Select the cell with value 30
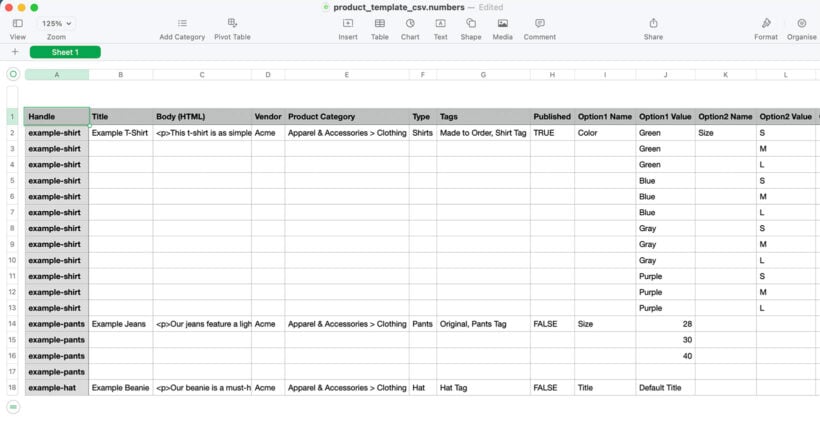Screen dimensions: 820x426 665,340
